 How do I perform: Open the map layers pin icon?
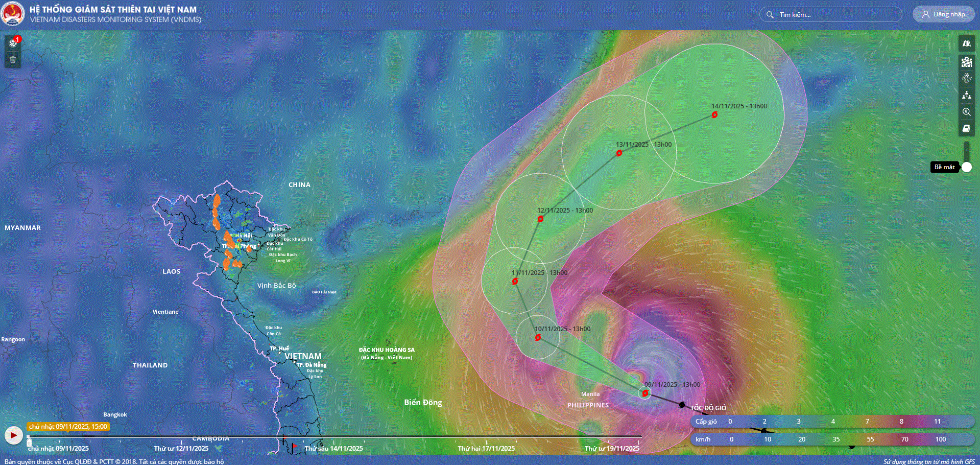966,62
